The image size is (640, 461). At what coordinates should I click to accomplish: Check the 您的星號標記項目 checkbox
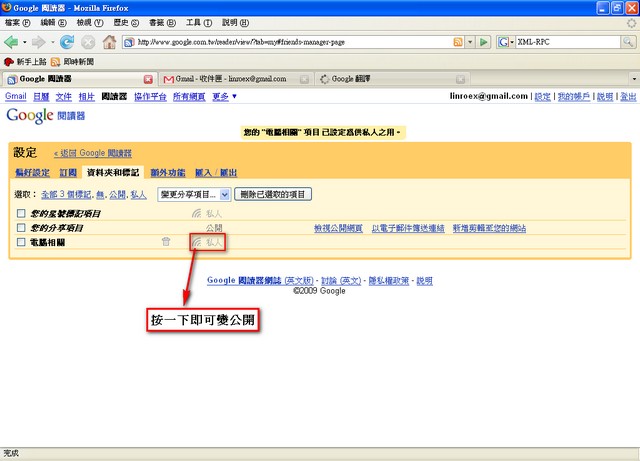tap(21, 213)
